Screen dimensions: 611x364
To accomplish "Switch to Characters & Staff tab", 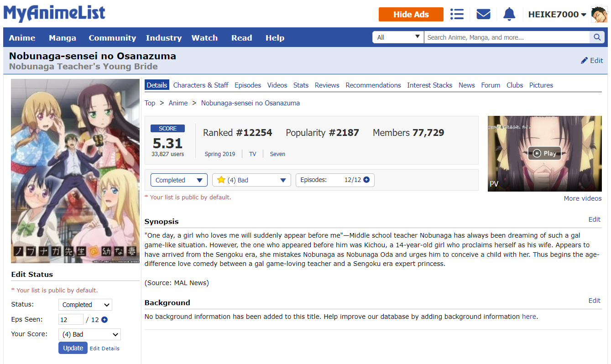I will tap(201, 85).
